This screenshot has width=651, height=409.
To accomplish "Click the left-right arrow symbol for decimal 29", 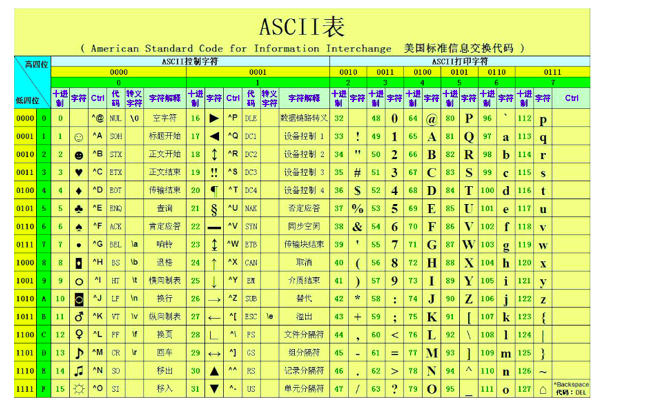I will click(x=214, y=354).
